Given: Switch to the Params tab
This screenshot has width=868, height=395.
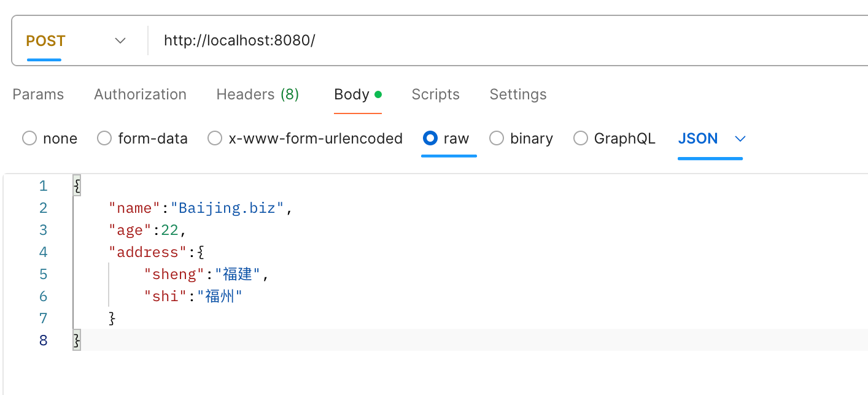Looking at the screenshot, I should [x=37, y=94].
